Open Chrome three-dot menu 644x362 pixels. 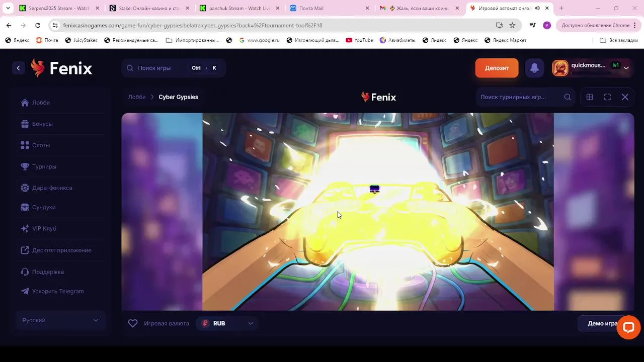tap(635, 25)
